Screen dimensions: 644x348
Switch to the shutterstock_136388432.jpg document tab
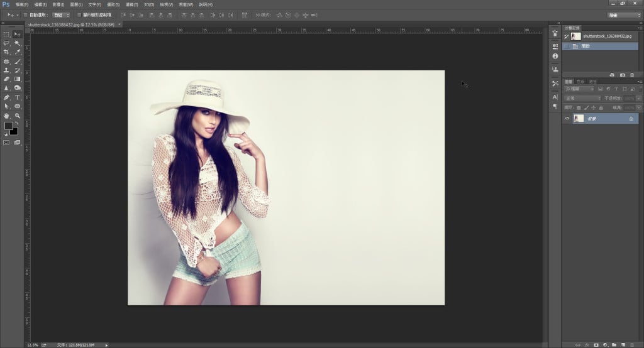click(x=70, y=24)
